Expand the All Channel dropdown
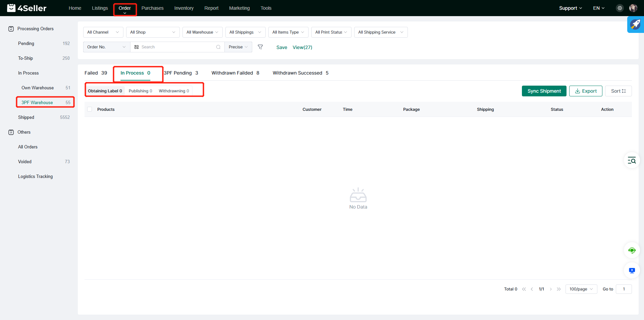Screen dimensions: 644x320 [103, 32]
